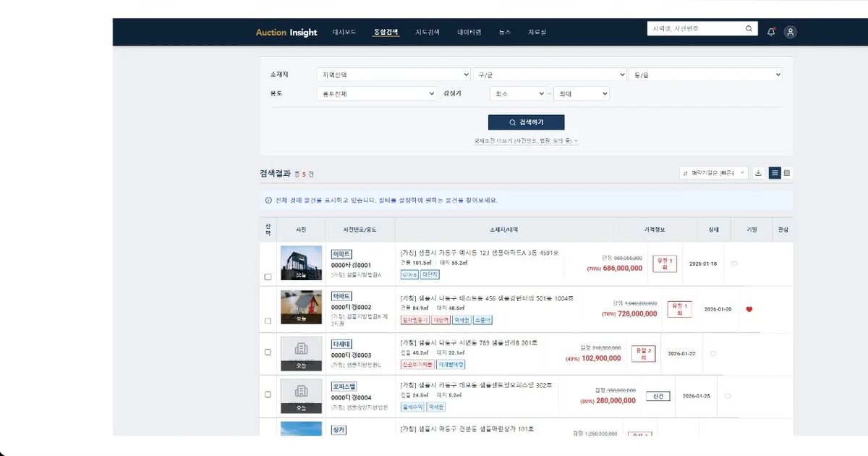Click the magnifier icon in the header search box
Screen dimensions: 868x456
coord(749,29)
